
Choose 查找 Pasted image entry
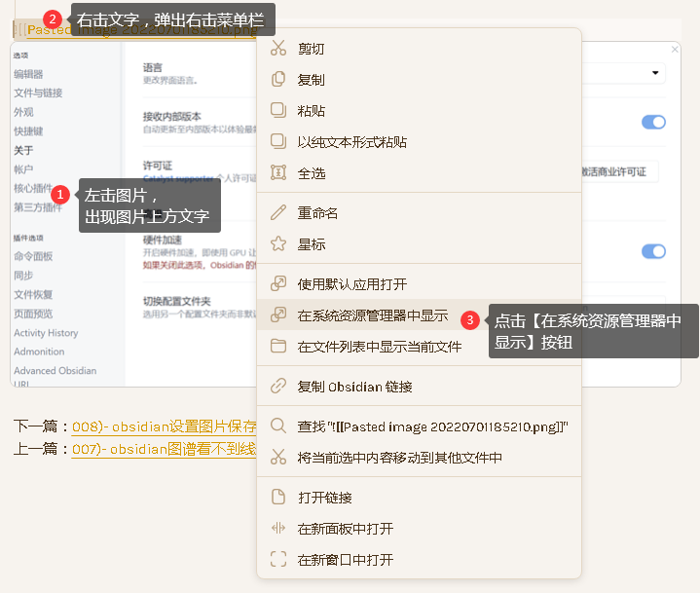[x=419, y=426]
